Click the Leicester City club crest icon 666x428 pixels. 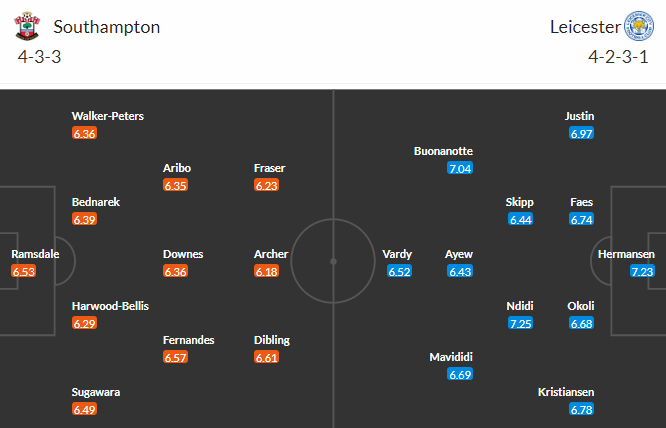[x=638, y=26]
